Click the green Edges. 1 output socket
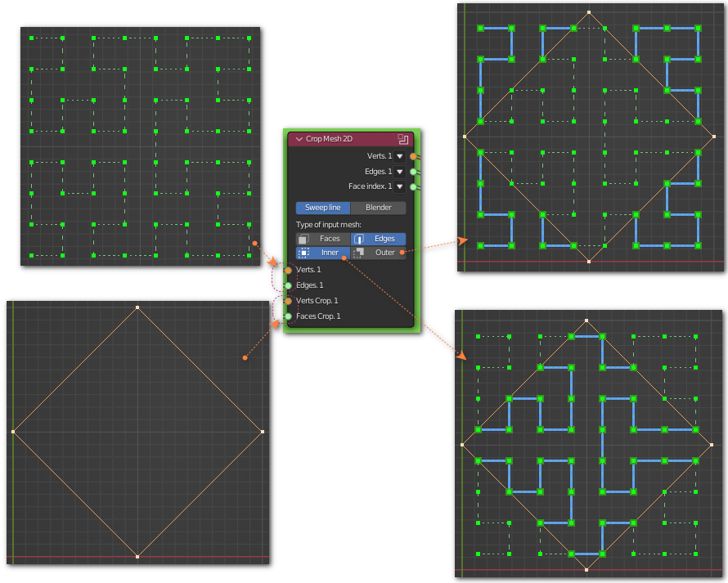728x583 pixels. tap(413, 172)
